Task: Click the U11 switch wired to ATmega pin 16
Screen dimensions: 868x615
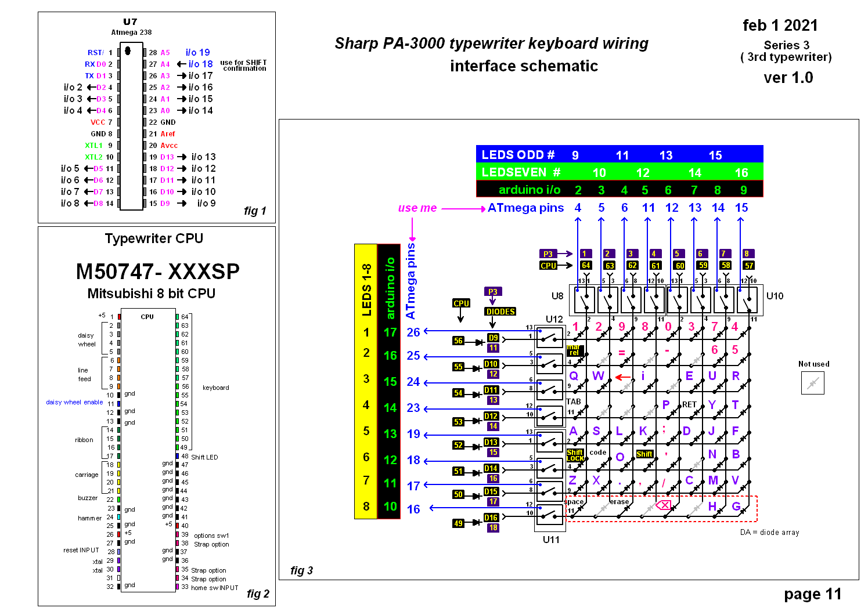Action: click(x=550, y=514)
